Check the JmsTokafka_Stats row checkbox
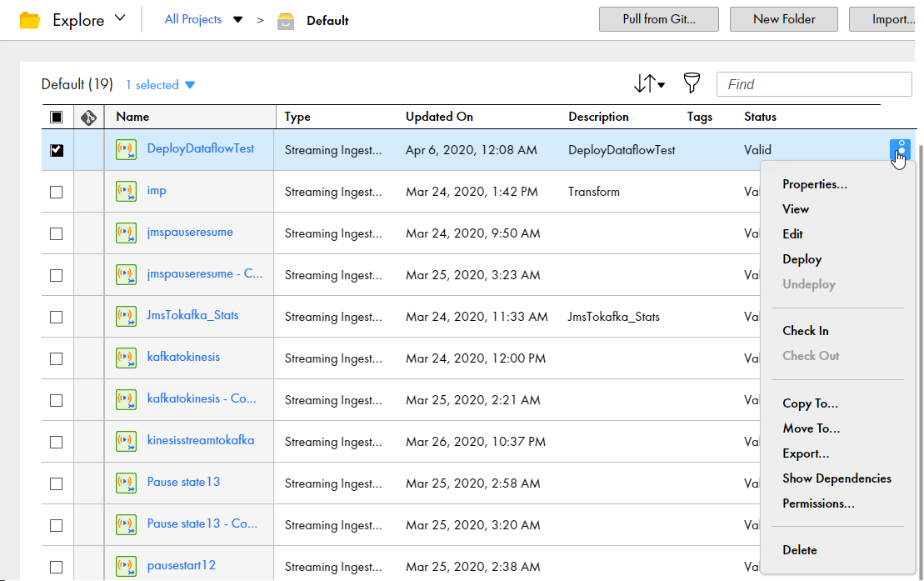The width and height of the screenshot is (924, 581). coord(56,317)
